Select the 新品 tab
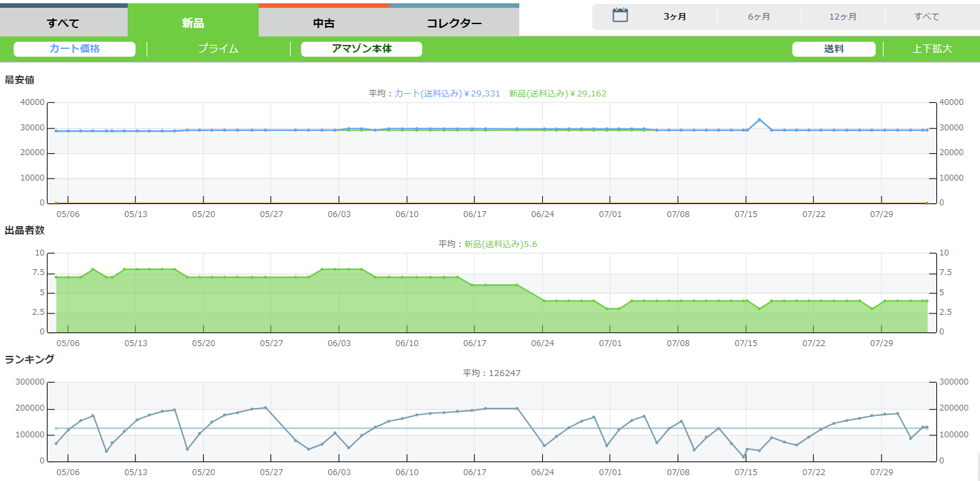This screenshot has height=481, width=980. tap(193, 23)
